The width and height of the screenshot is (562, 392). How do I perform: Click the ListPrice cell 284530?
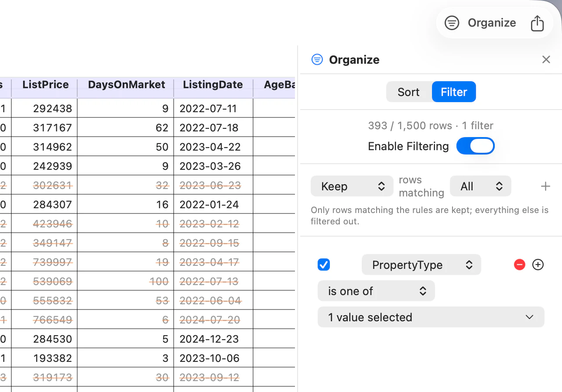[x=45, y=339]
